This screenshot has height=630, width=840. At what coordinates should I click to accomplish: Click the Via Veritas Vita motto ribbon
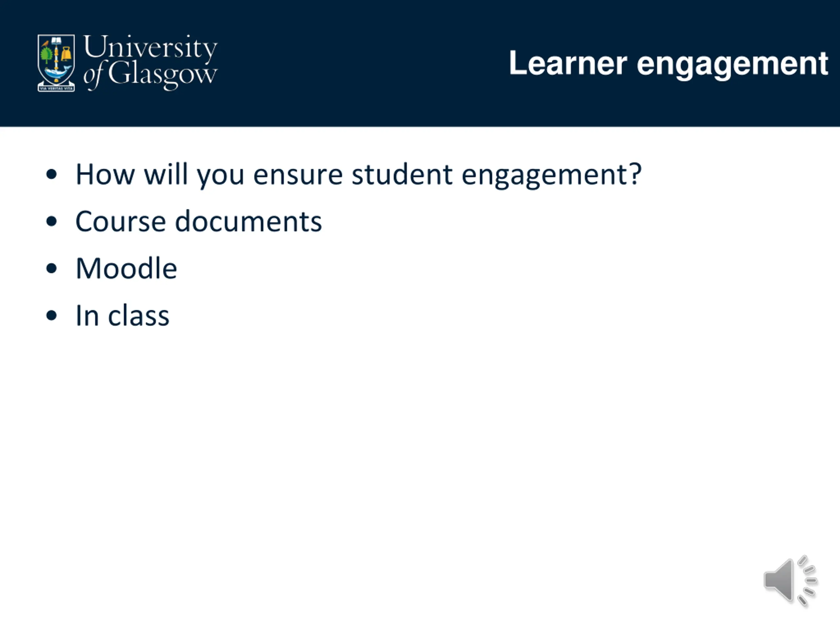(56, 89)
